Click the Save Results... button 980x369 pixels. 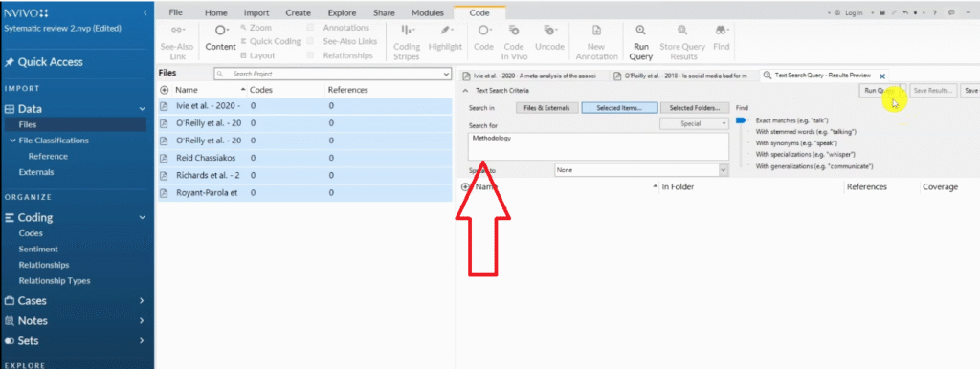point(932,91)
